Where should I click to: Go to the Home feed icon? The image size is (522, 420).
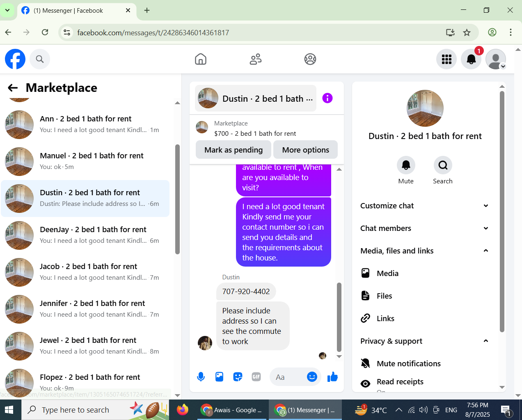(201, 59)
